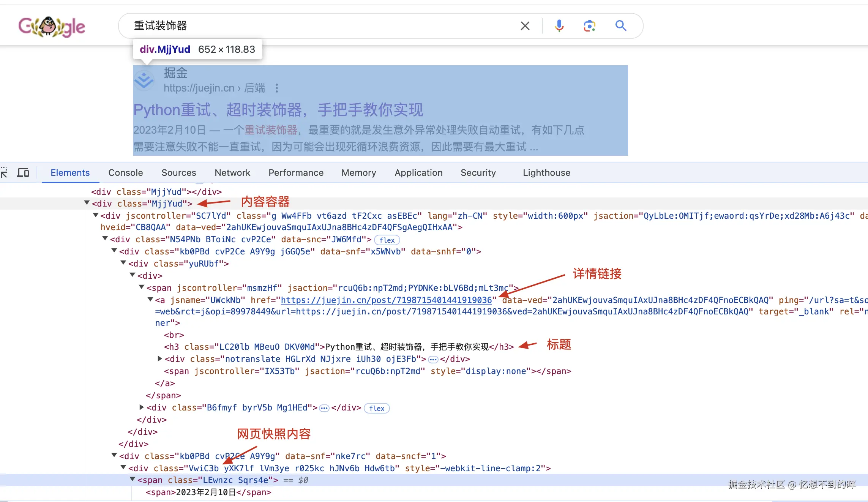Image resolution: width=868 pixels, height=502 pixels.
Task: Toggle the device toolbar icon
Action: click(x=23, y=173)
